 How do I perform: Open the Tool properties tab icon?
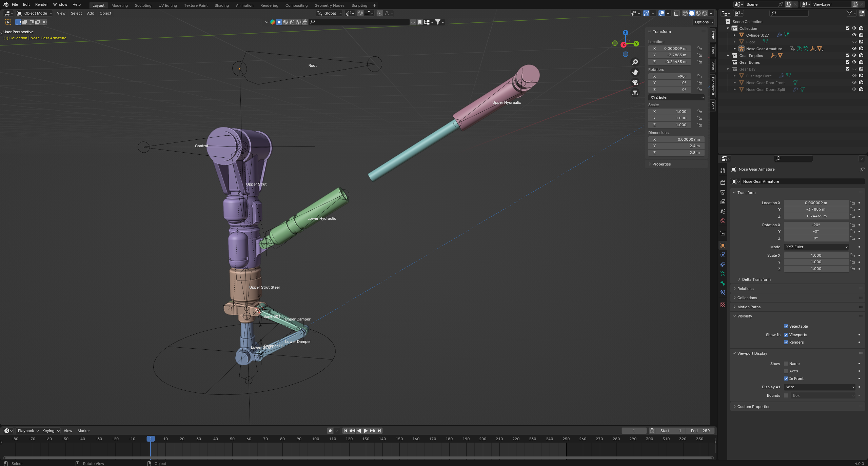coord(723,171)
